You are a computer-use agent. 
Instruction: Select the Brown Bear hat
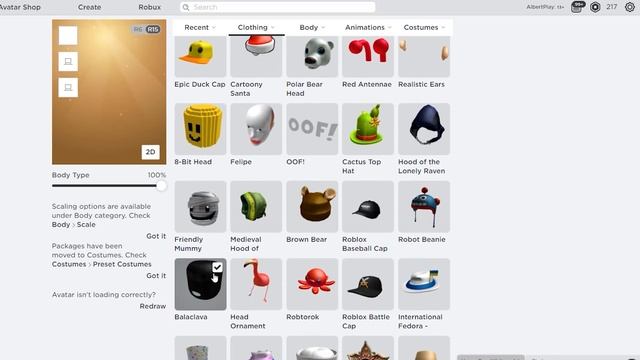[312, 207]
